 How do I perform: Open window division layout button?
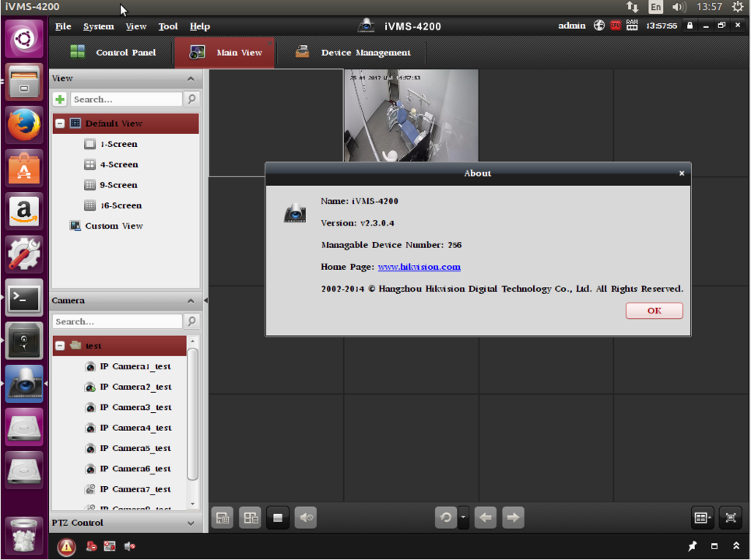coord(702,517)
